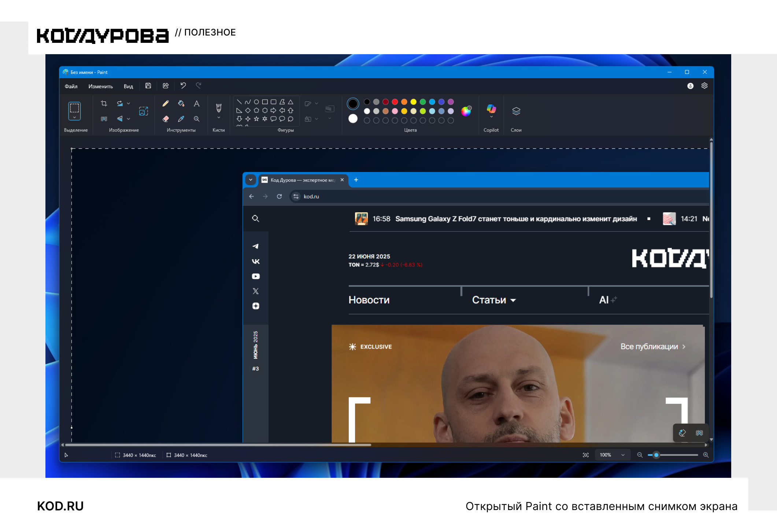The image size is (777, 532).
Task: Expand the shape fill dropdown
Action: (x=317, y=119)
